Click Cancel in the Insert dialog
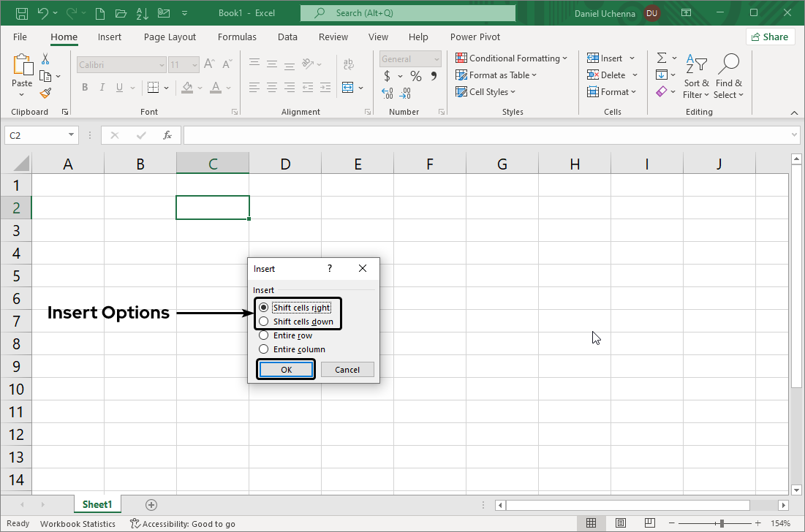 click(x=347, y=370)
